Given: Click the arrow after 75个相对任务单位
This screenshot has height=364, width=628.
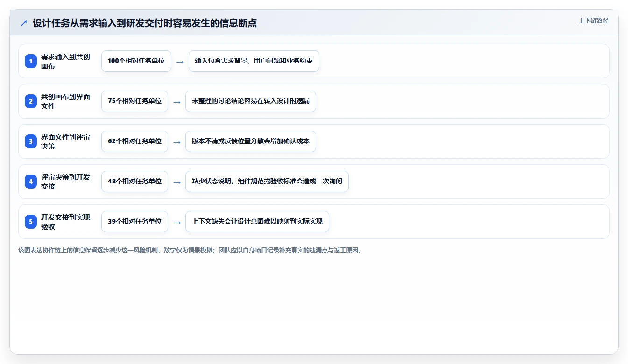Looking at the screenshot, I should coord(177,102).
